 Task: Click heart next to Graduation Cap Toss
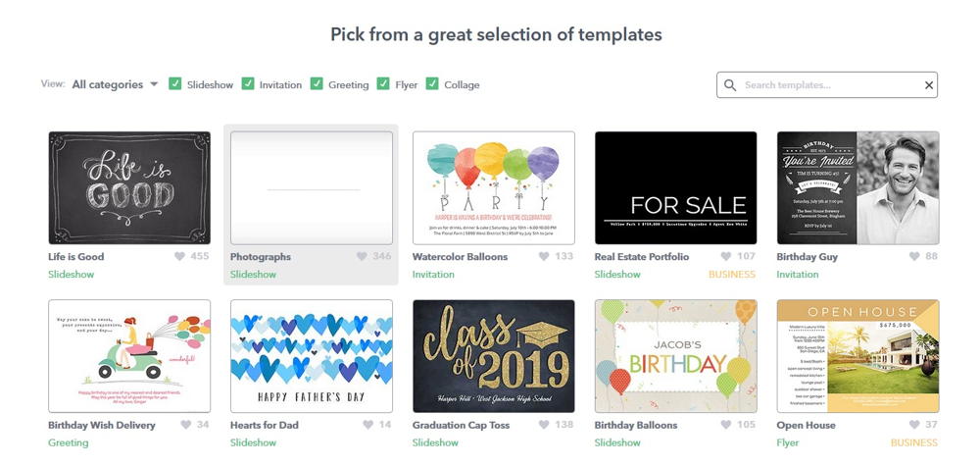coord(545,426)
